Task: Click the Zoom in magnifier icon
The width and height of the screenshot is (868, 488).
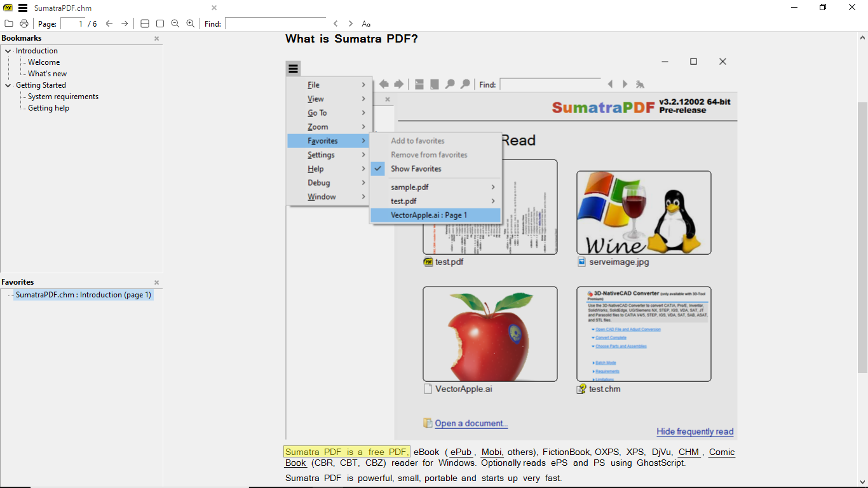Action: click(x=191, y=24)
